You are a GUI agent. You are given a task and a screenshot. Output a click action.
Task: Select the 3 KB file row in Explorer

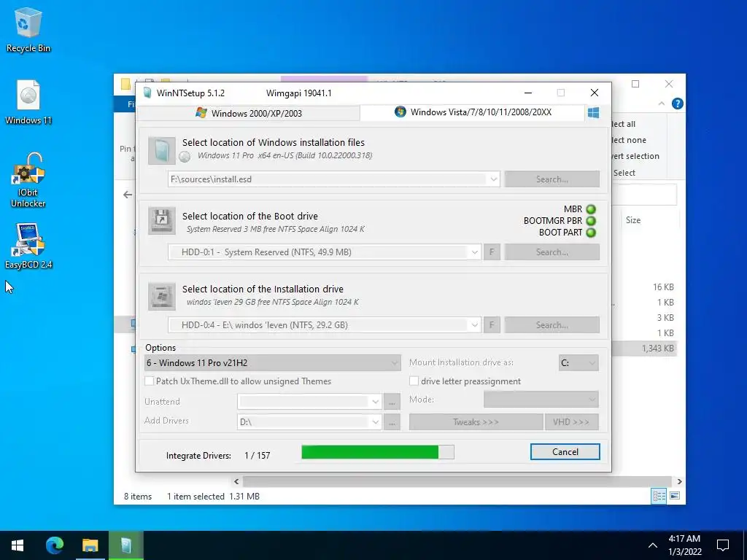[x=644, y=318]
